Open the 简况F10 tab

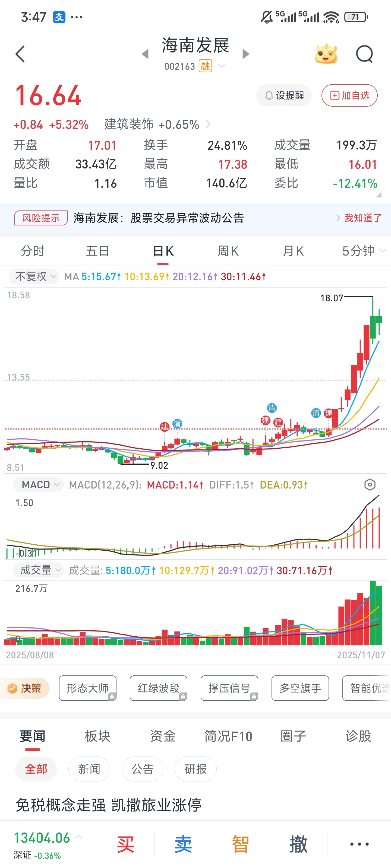click(x=228, y=736)
